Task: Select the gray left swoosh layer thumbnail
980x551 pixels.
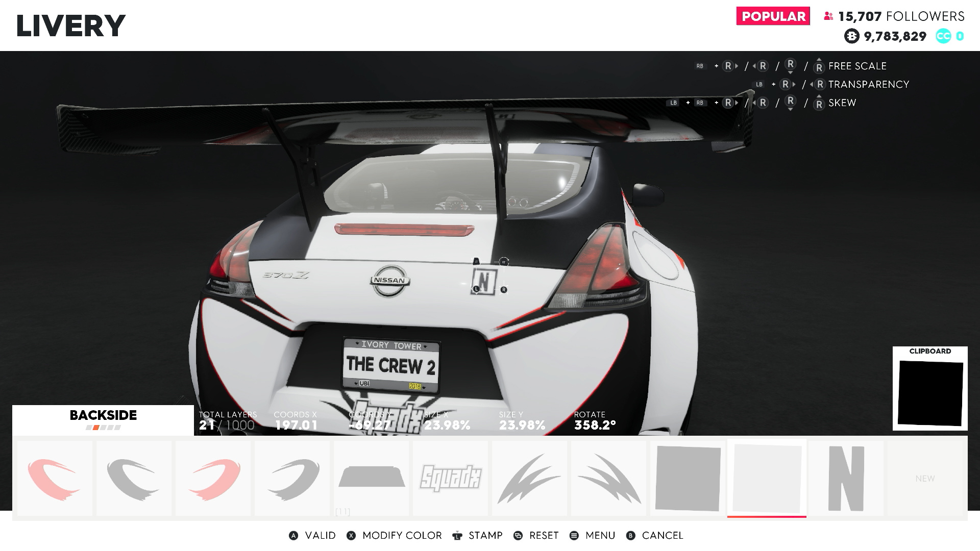Action: [134, 479]
